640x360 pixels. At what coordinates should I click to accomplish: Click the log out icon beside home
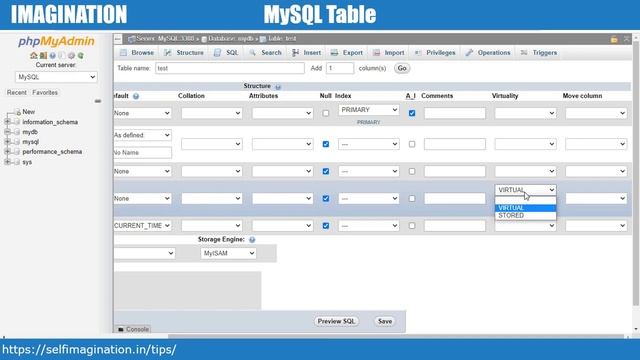tap(43, 56)
